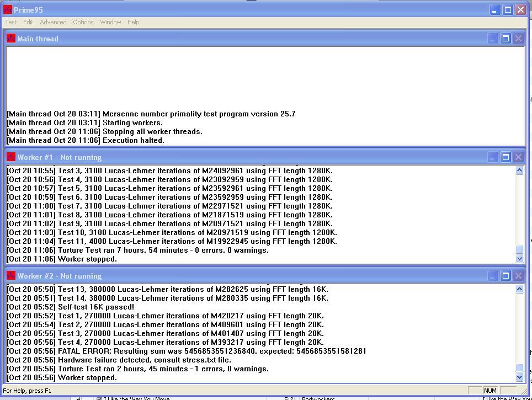The width and height of the screenshot is (532, 400).
Task: Open the Options menu
Action: [x=83, y=22]
